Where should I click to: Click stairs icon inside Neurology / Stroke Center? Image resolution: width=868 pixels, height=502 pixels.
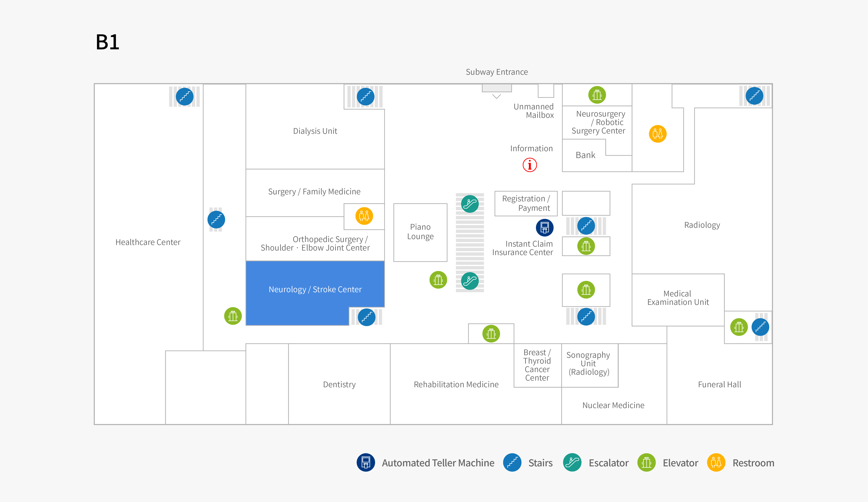point(367,317)
